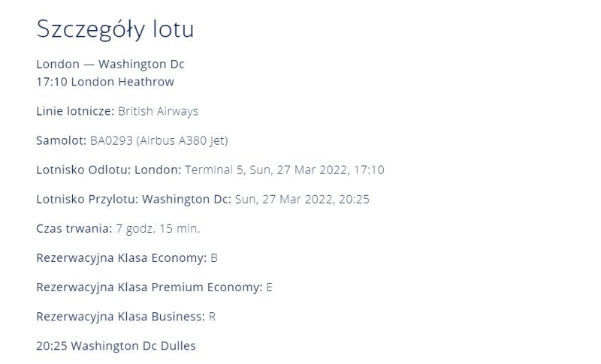The width and height of the screenshot is (601, 364).
Task: Click the Szczegóły lotu heading
Action: click(x=116, y=29)
